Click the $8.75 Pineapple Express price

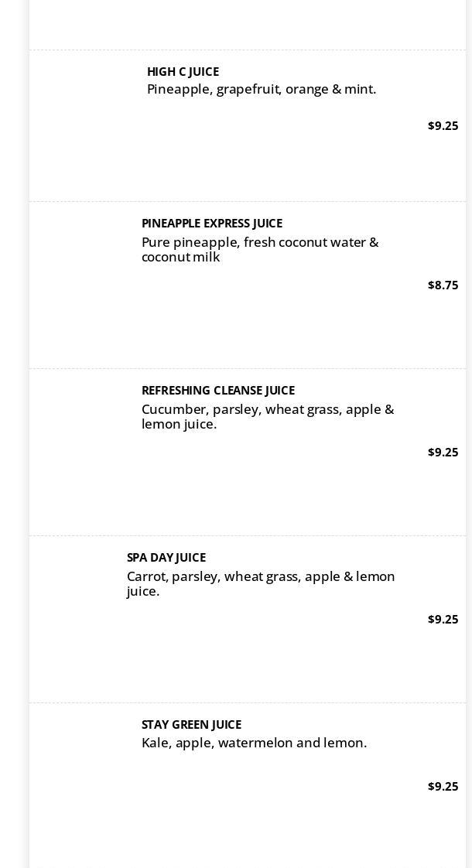[x=443, y=285]
